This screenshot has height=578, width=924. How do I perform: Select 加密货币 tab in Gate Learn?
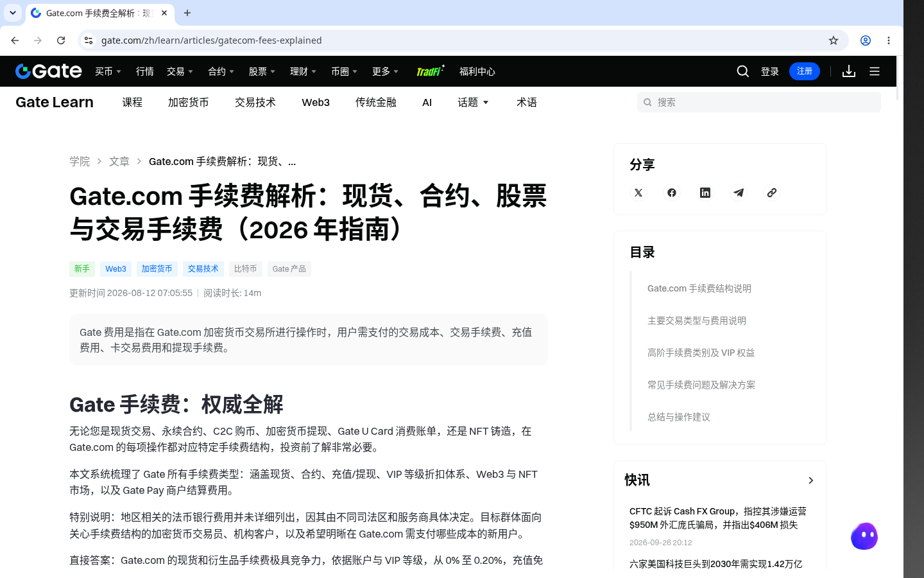tap(189, 102)
